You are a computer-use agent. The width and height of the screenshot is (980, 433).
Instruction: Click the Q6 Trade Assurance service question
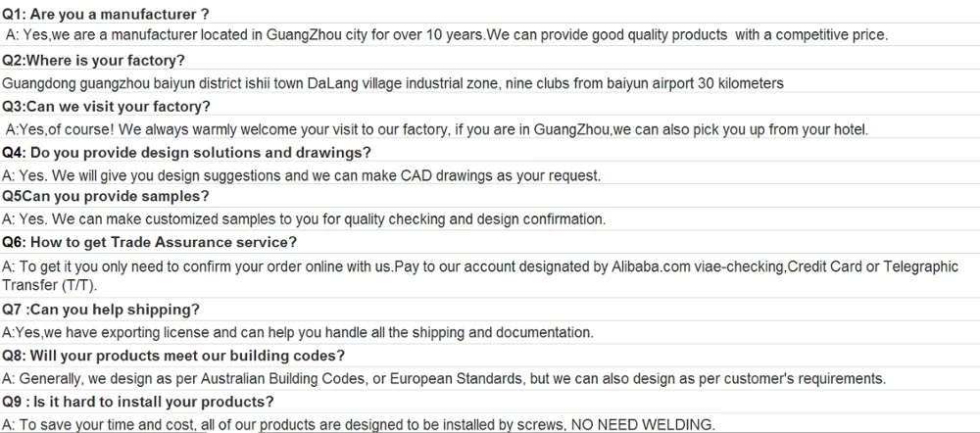pos(149,242)
